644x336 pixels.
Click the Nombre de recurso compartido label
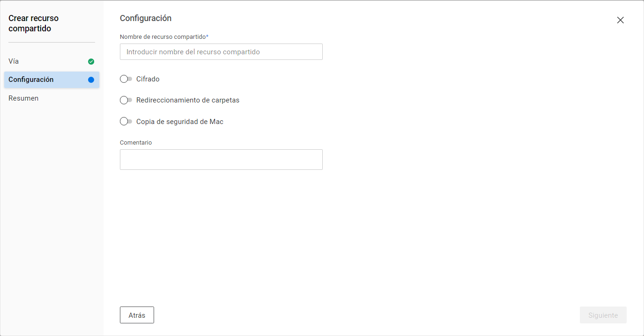tap(163, 37)
